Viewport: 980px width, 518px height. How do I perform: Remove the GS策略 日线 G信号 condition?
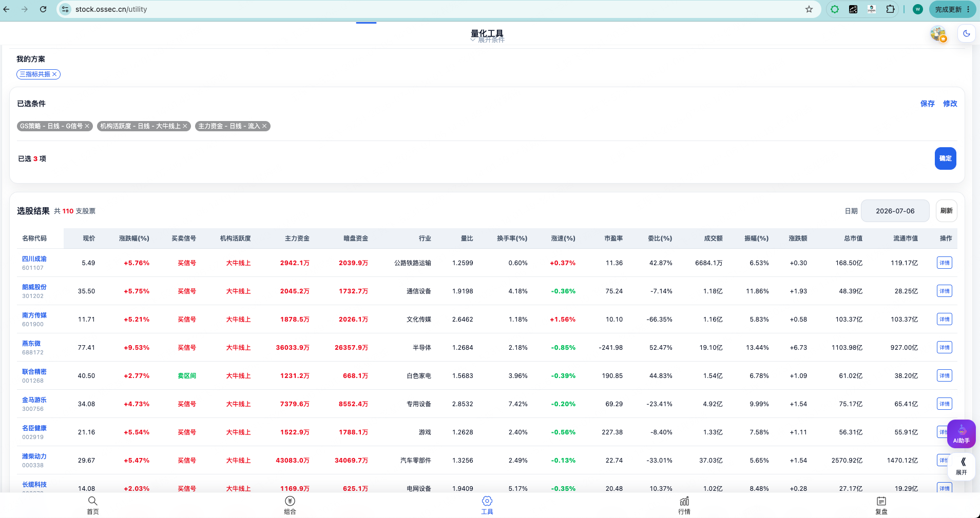[87, 126]
